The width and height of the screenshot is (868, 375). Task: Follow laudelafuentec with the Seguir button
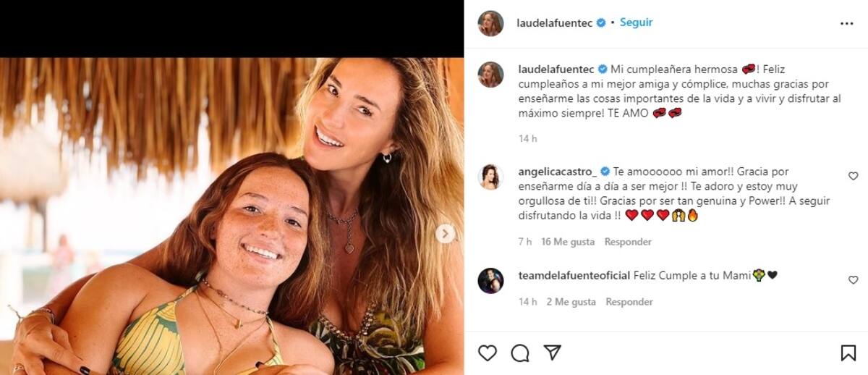coord(636,22)
